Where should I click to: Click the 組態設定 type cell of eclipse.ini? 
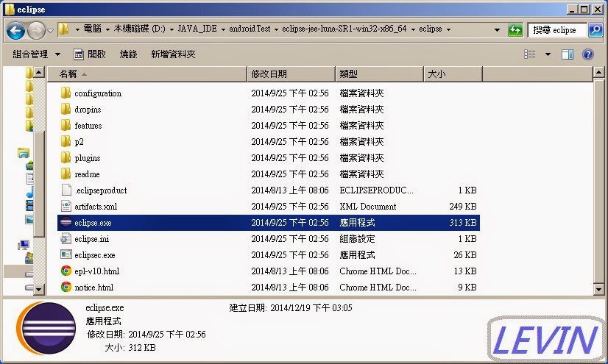[x=358, y=239]
